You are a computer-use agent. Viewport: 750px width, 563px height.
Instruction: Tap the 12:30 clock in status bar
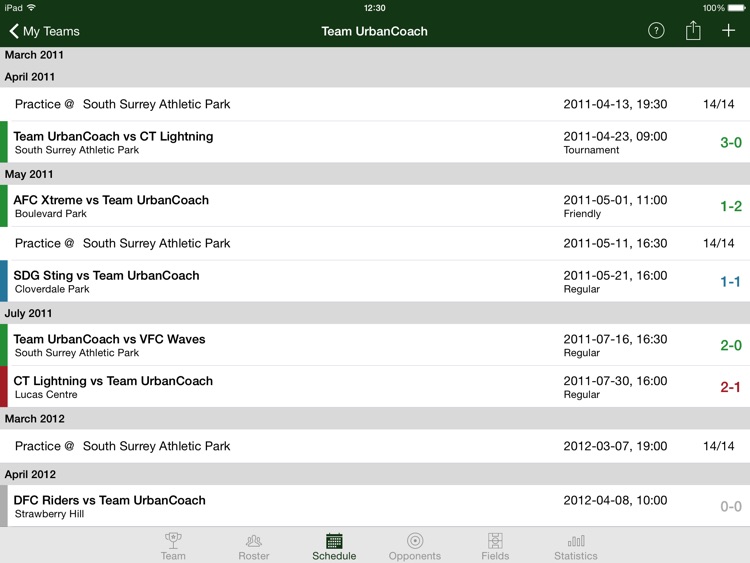(x=375, y=8)
